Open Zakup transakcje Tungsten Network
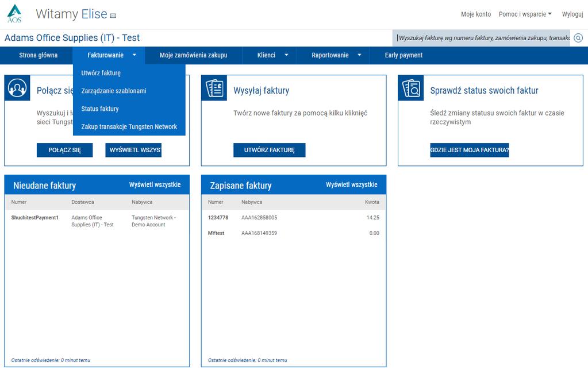Image resolution: width=588 pixels, height=370 pixels. (129, 127)
